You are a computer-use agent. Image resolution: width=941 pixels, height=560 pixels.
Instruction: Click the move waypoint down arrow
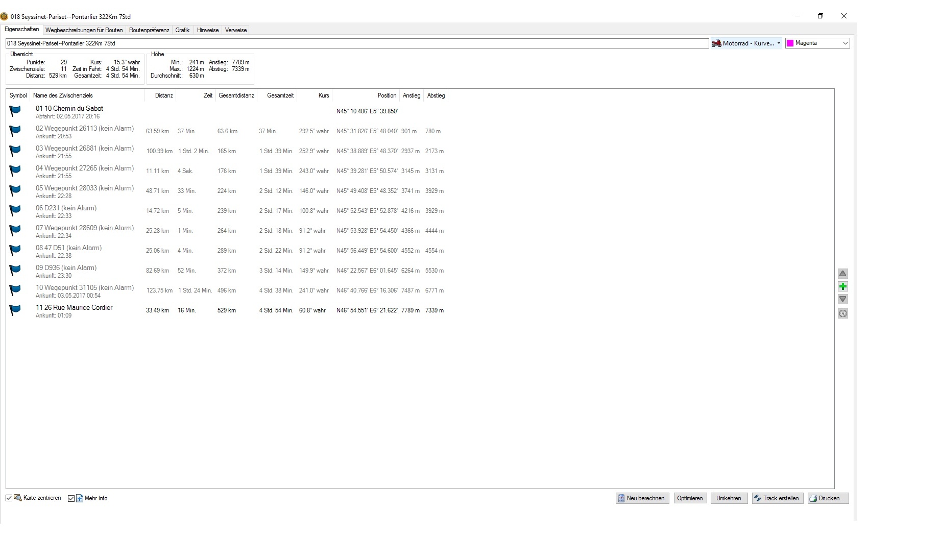[x=842, y=299]
